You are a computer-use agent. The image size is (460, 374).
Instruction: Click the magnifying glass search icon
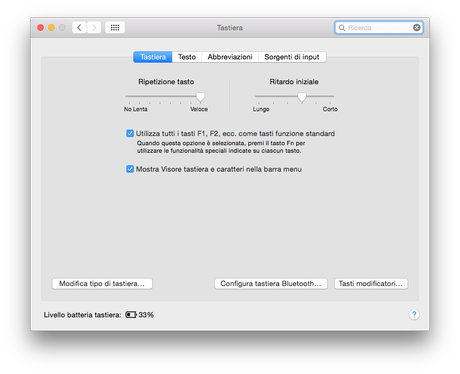[342, 28]
